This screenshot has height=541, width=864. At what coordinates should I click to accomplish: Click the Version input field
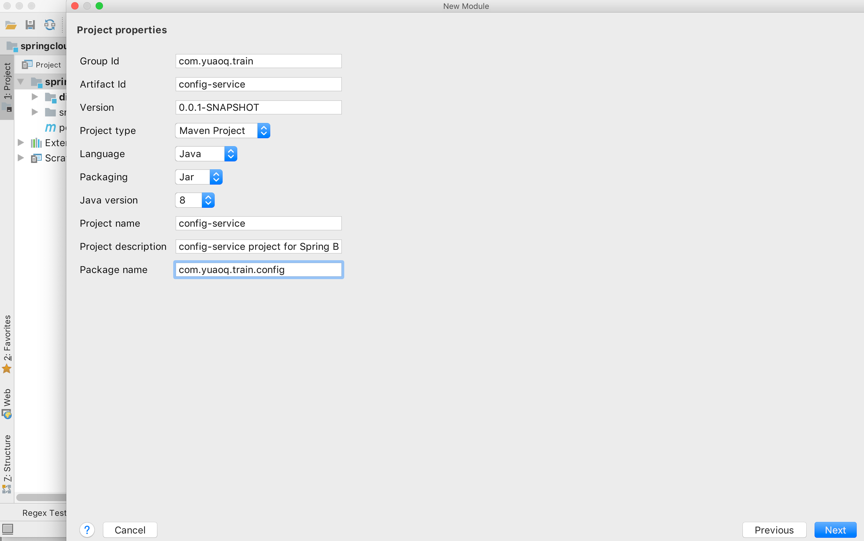(258, 107)
